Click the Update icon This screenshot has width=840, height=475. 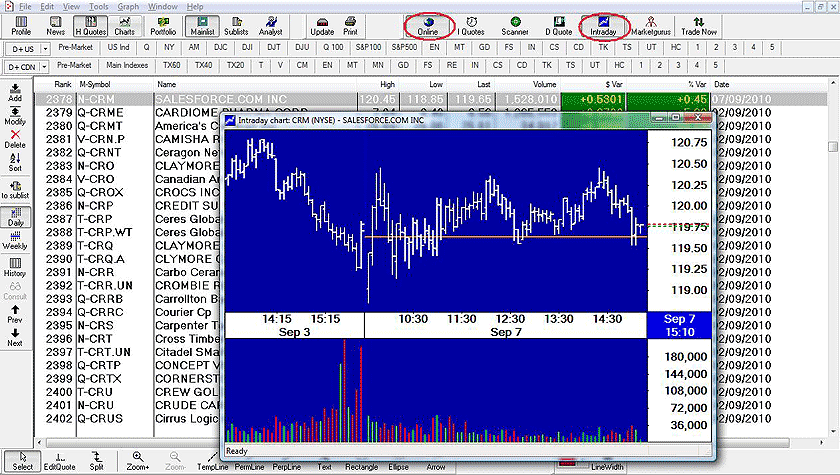[x=322, y=26]
